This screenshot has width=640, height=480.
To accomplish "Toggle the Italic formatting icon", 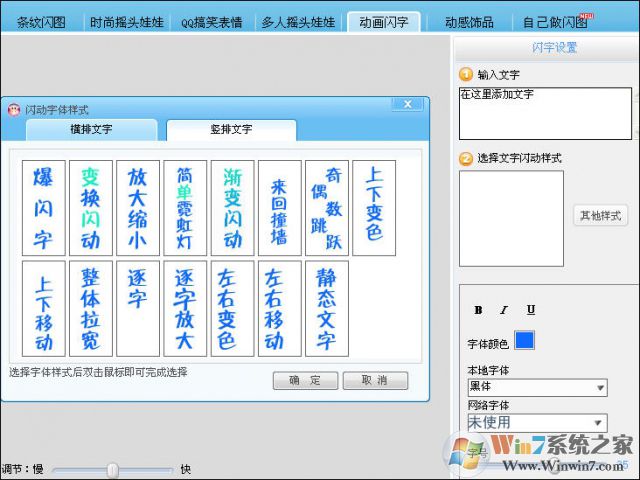I will click(x=504, y=310).
